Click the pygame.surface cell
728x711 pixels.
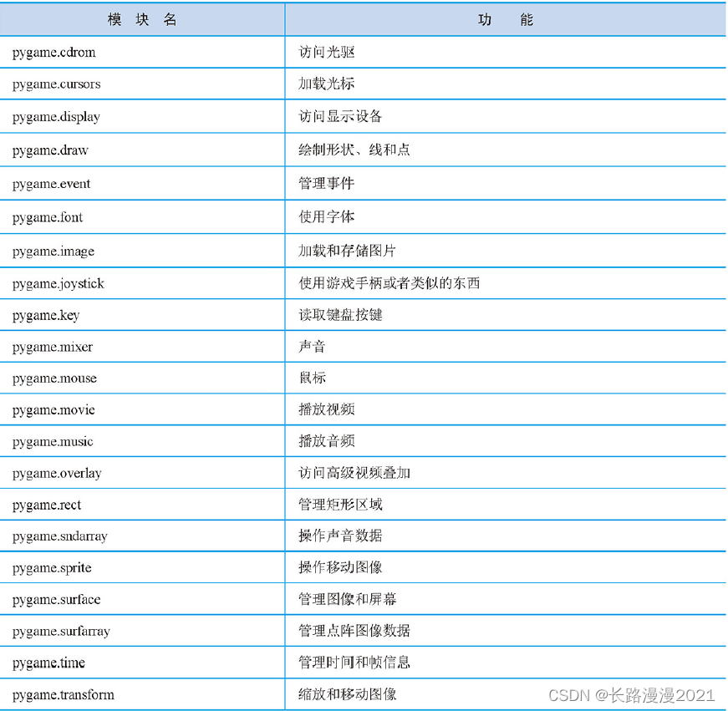[57, 600]
